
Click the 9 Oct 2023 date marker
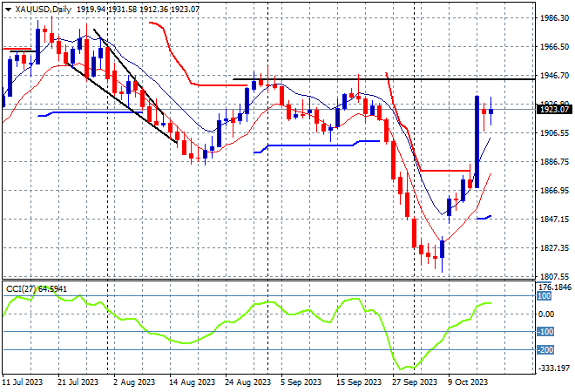pos(469,382)
